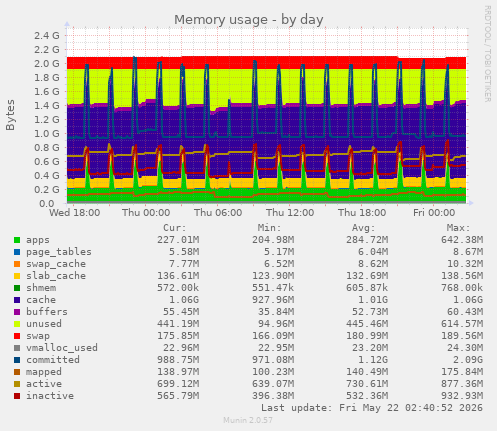Select the 'page_tables' legend label
This screenshot has width=497, height=431.
tap(59, 252)
